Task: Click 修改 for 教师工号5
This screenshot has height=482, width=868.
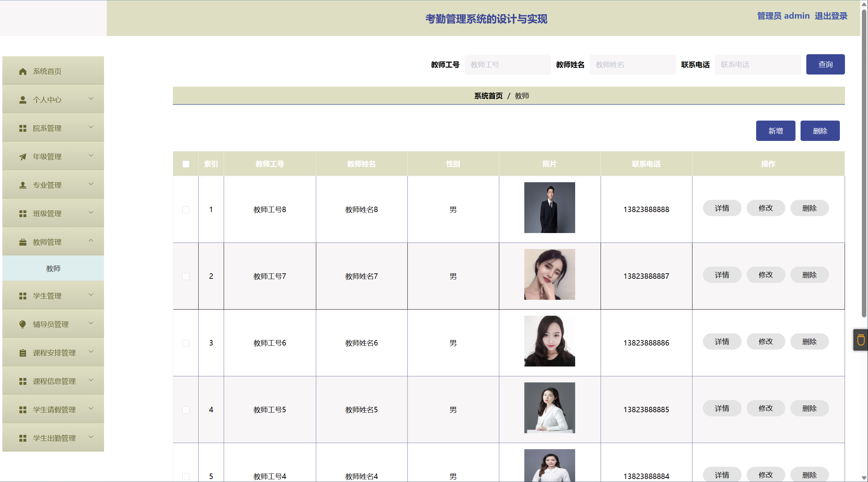Action: click(766, 408)
